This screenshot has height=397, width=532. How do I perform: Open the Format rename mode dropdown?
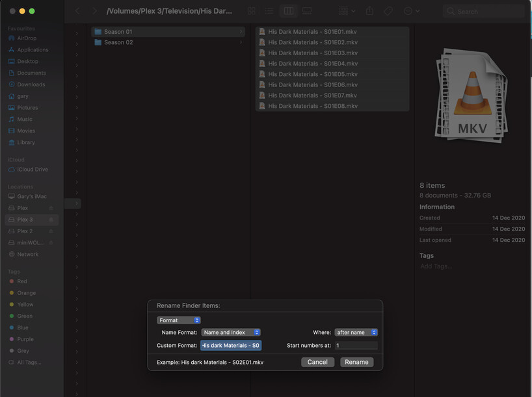(178, 320)
